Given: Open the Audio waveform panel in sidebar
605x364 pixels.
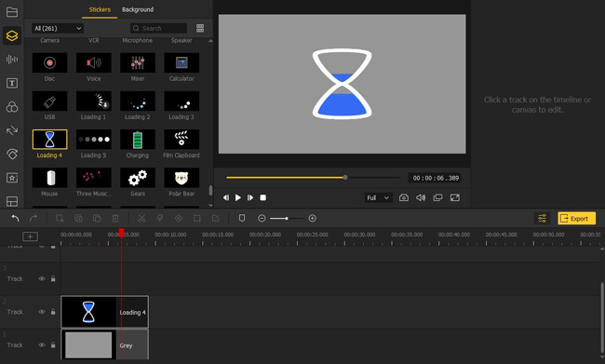Looking at the screenshot, I should click(12, 59).
